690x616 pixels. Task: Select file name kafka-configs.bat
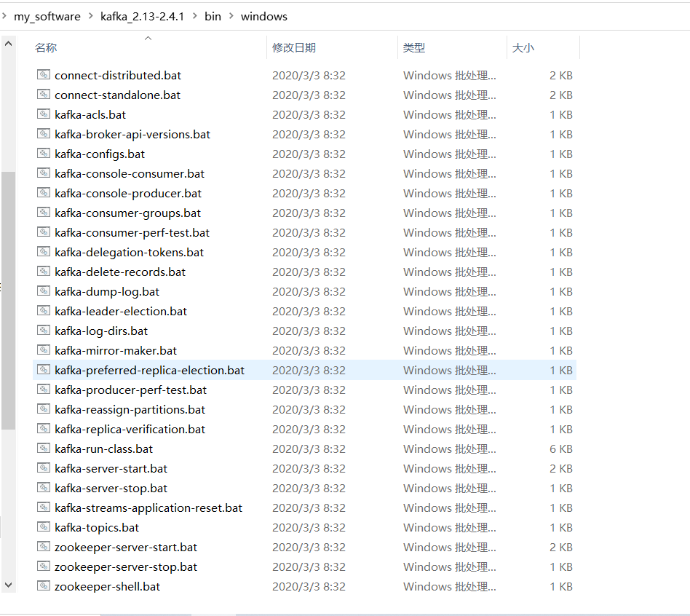tap(100, 154)
